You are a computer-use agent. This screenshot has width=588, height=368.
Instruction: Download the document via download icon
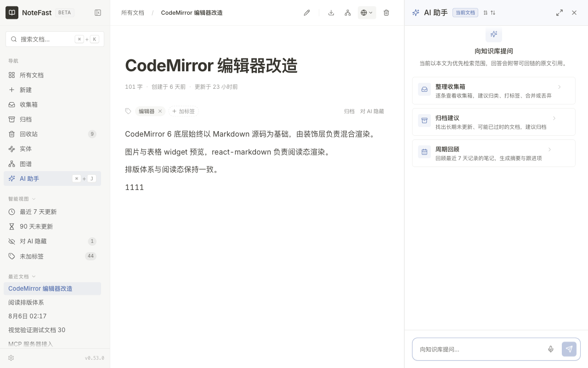point(331,13)
